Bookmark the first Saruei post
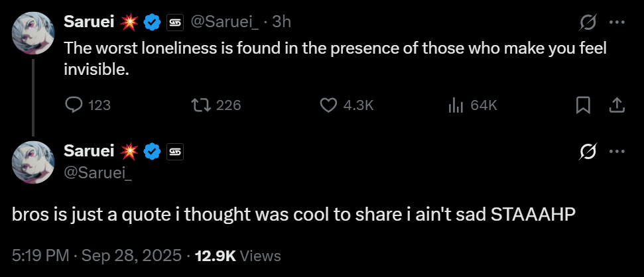 click(x=583, y=105)
